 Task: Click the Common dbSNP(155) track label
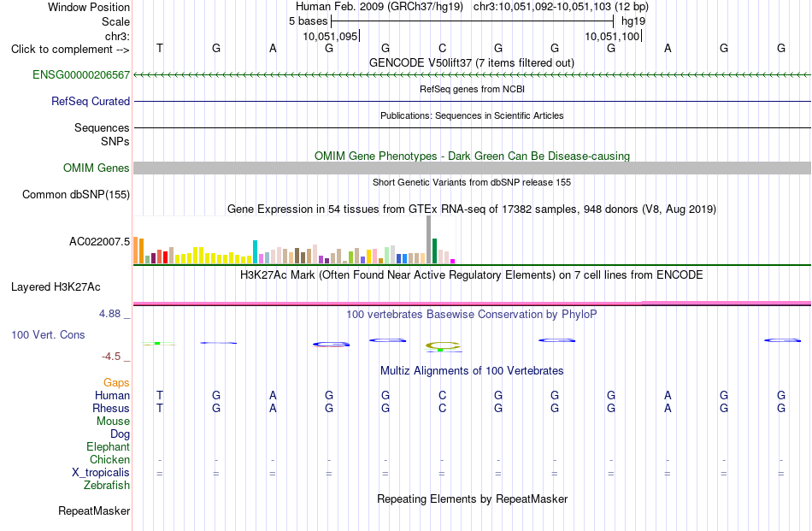pyautogui.click(x=75, y=194)
